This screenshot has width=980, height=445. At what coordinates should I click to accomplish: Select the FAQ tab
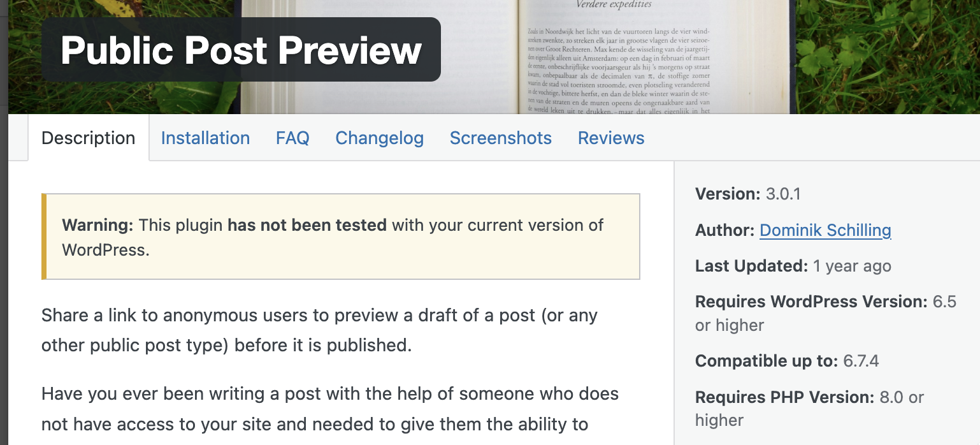click(x=292, y=138)
